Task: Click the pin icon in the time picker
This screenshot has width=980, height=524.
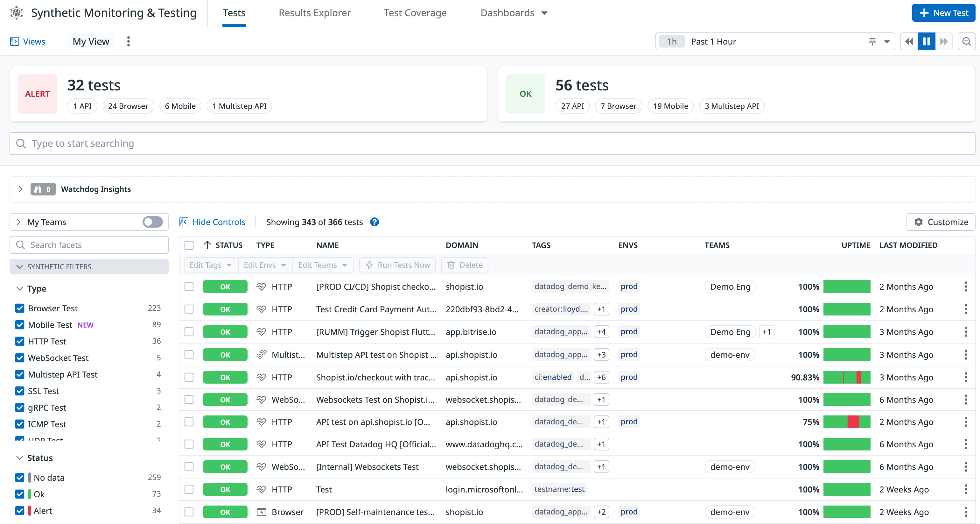Action: coord(872,41)
